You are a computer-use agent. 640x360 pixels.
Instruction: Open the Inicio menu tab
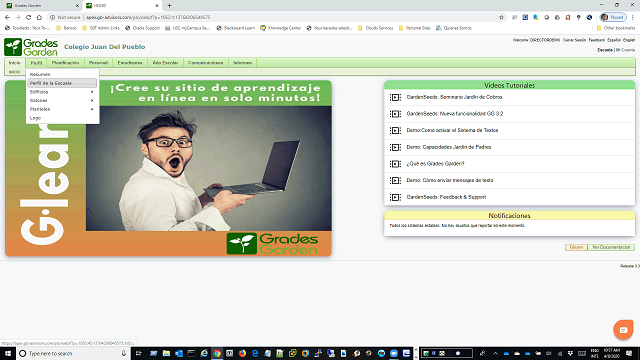(14, 63)
